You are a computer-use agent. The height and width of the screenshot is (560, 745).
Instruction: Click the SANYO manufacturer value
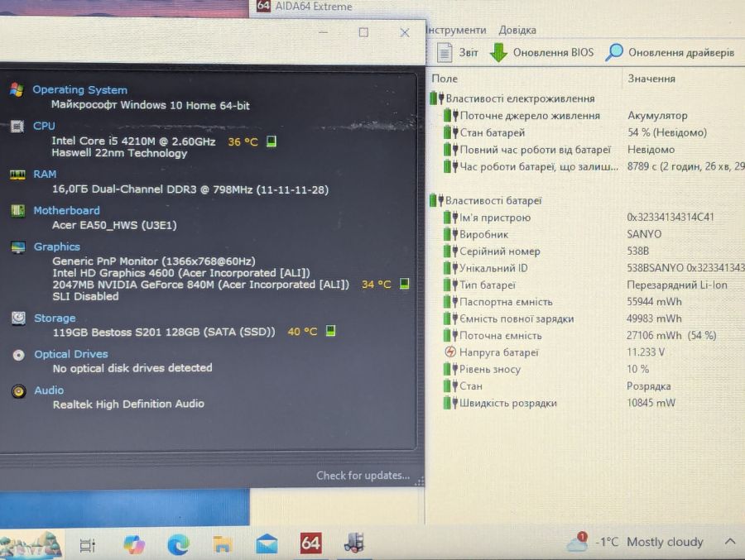click(644, 234)
